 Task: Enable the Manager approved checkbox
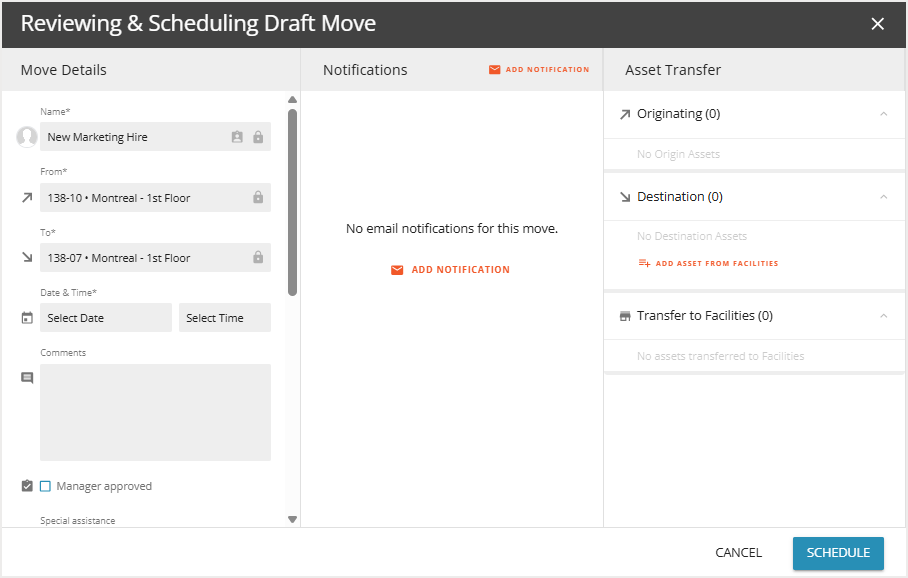tap(46, 486)
